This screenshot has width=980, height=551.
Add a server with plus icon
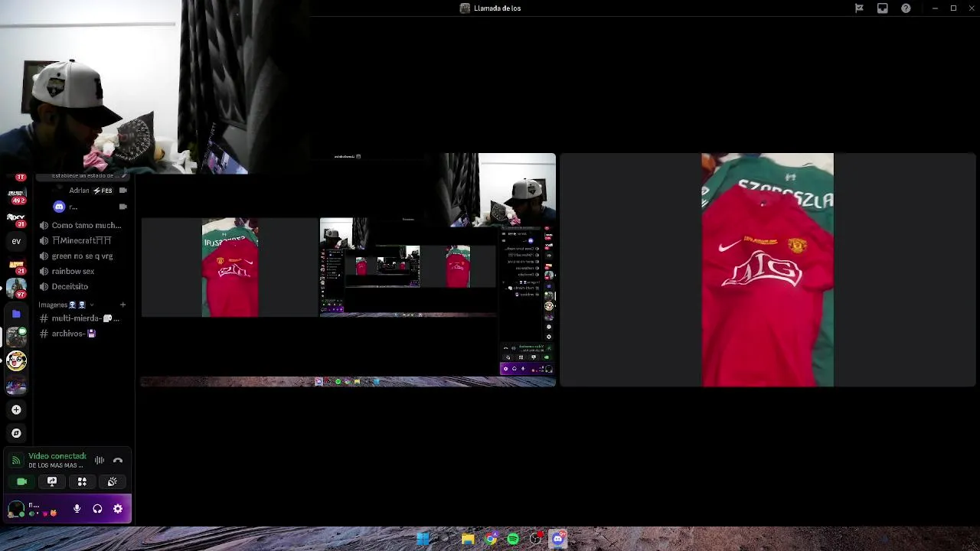click(x=16, y=409)
